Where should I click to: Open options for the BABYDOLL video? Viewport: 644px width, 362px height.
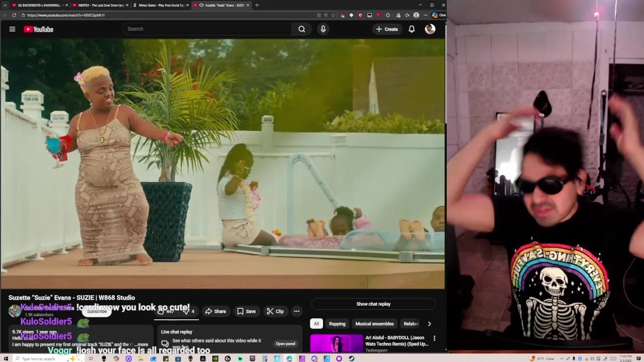(434, 338)
